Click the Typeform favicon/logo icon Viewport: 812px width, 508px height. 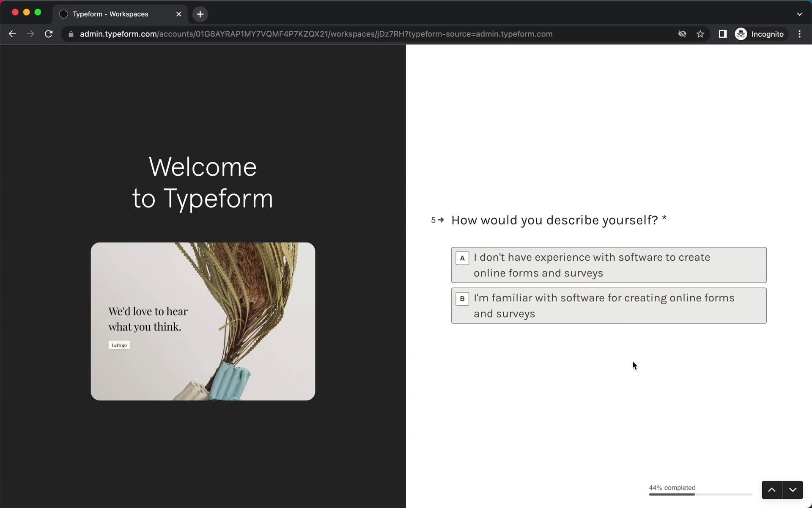[x=64, y=14]
